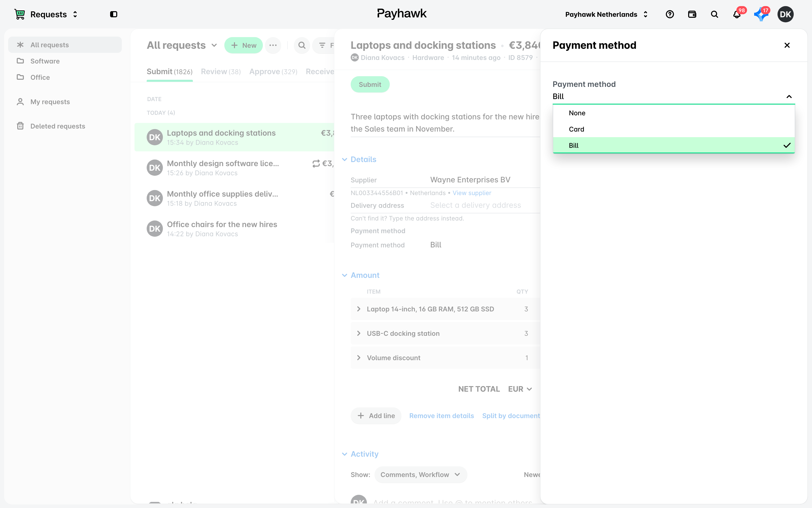Select None payment method option
This screenshot has height=508, width=812.
(x=674, y=113)
